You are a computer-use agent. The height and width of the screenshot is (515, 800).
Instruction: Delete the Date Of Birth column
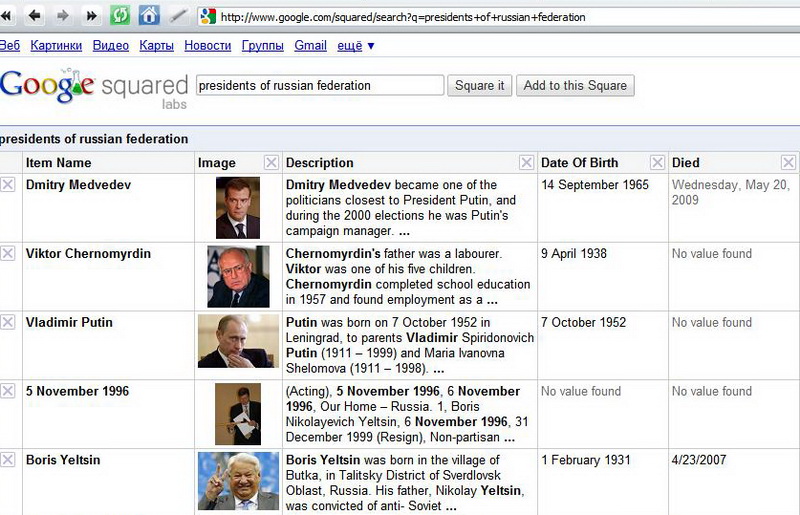(657, 163)
